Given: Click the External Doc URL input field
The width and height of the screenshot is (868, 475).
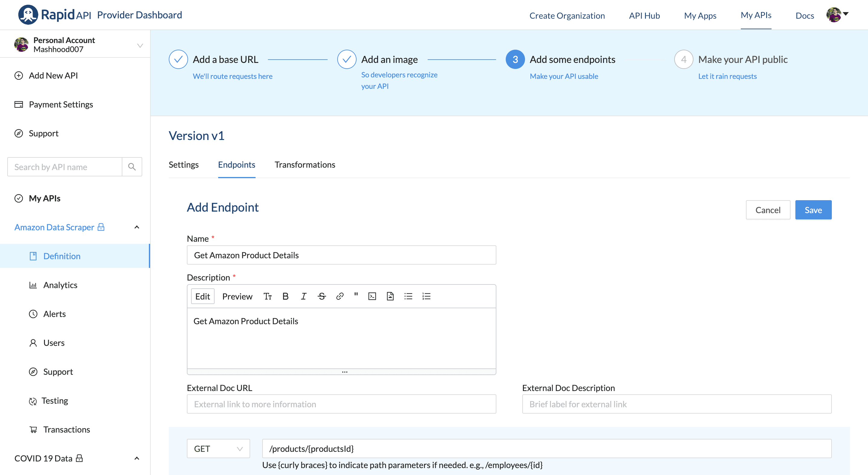Looking at the screenshot, I should (x=341, y=404).
